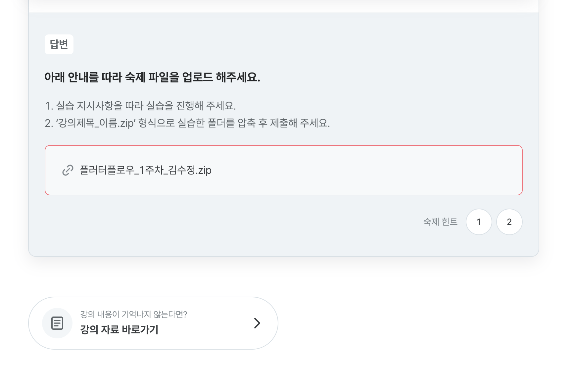Click the 숙제 힌트 label

click(x=440, y=222)
